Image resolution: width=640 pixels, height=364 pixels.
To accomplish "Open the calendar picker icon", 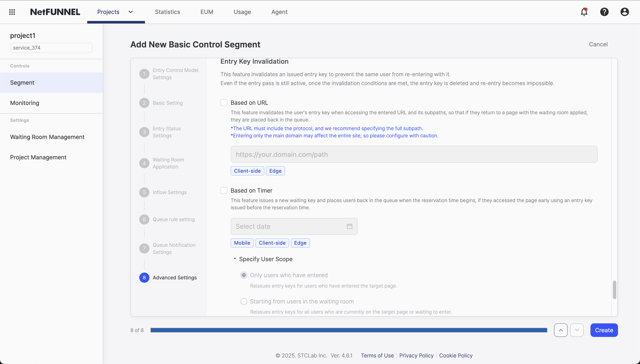I will [x=349, y=226].
